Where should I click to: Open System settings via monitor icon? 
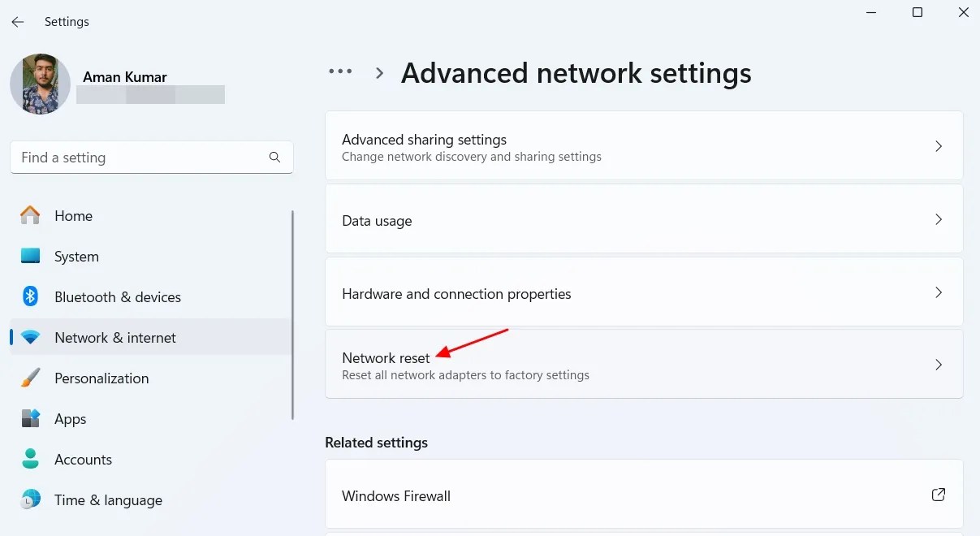click(x=30, y=256)
